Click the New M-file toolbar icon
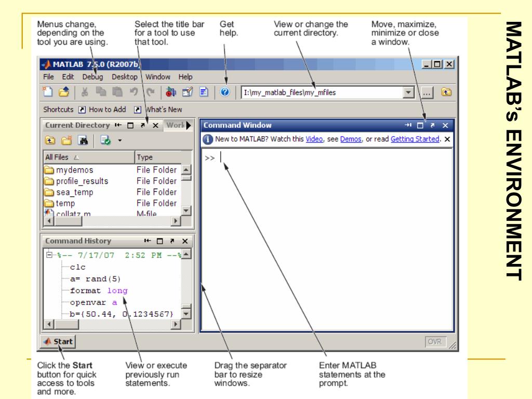Image resolution: width=532 pixels, height=399 pixels. coord(47,92)
